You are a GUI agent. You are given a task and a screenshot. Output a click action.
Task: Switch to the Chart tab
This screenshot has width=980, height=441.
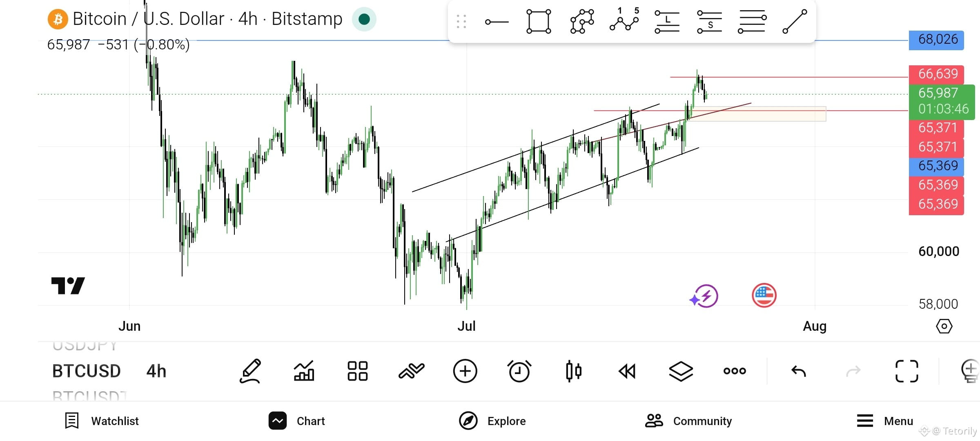click(296, 421)
